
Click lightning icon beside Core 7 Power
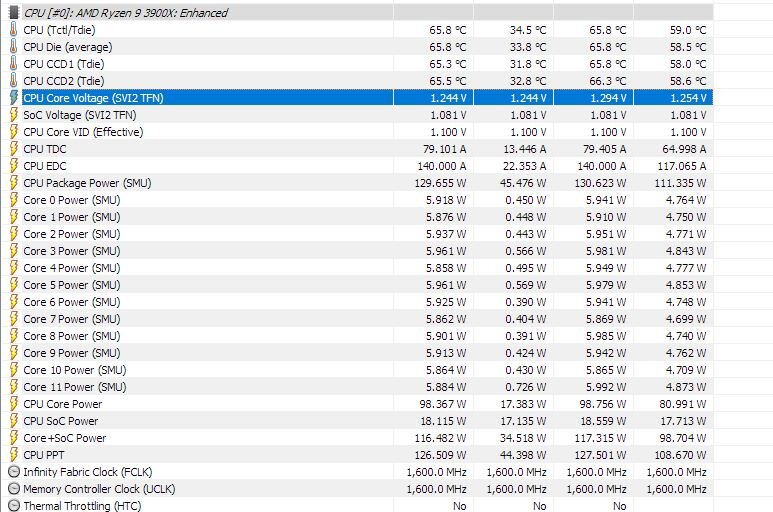click(x=14, y=319)
